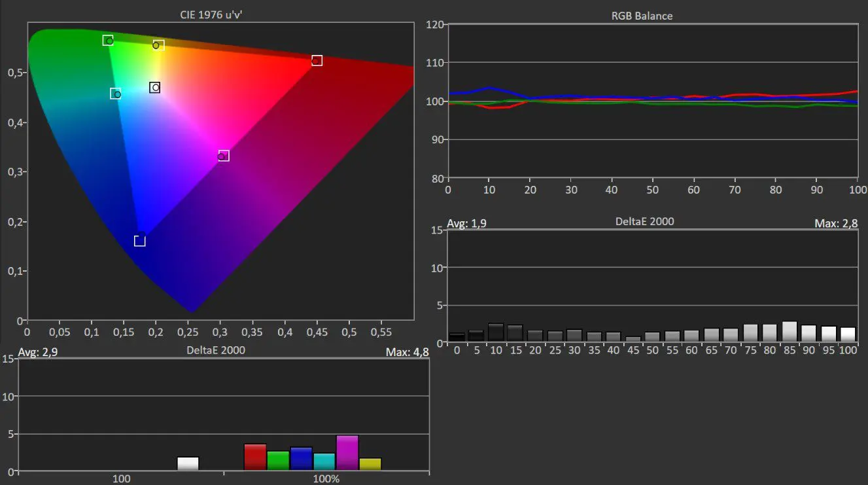Viewport: 868px width, 485px height.
Task: Click the red primary target square marker
Action: [x=317, y=60]
